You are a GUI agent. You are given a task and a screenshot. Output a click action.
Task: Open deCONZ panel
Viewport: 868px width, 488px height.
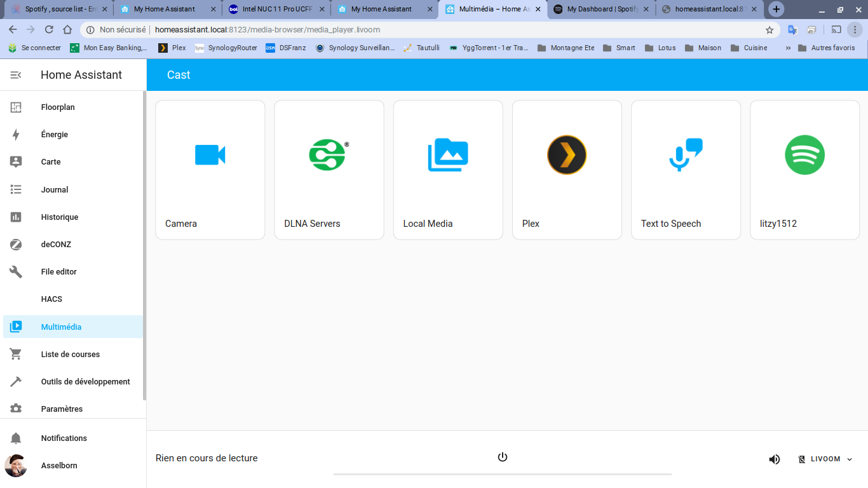(x=73, y=244)
